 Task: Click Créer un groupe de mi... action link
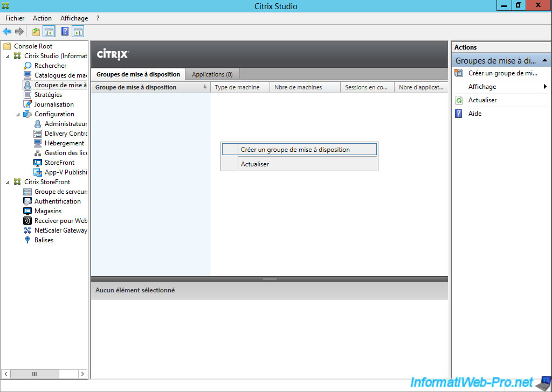503,73
